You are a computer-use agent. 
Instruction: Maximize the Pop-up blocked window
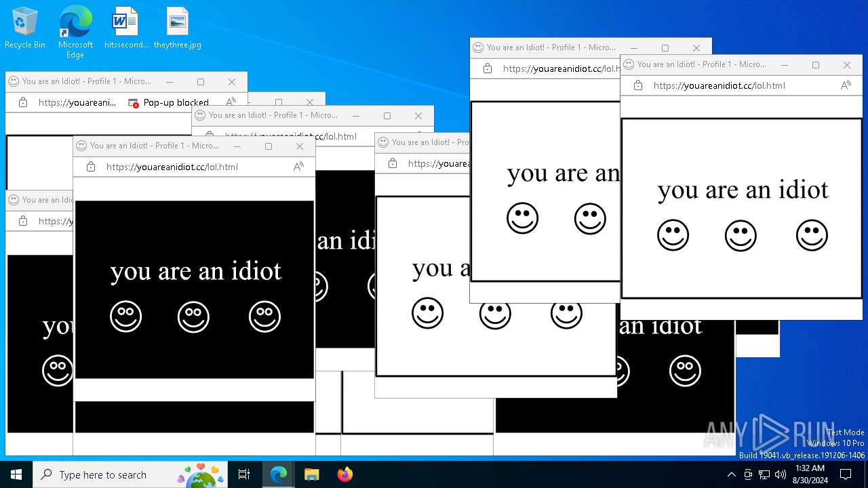[x=201, y=82]
